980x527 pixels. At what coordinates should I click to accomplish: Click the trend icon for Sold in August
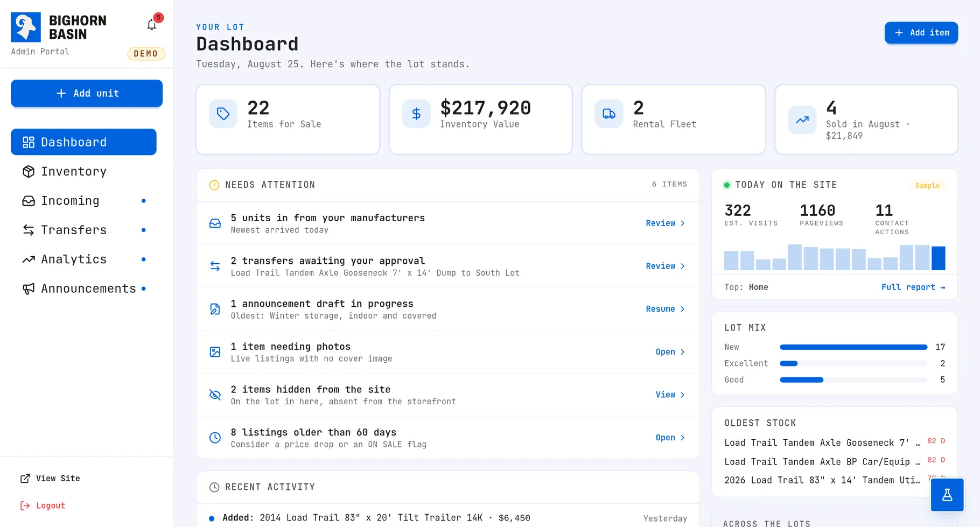pyautogui.click(x=802, y=120)
